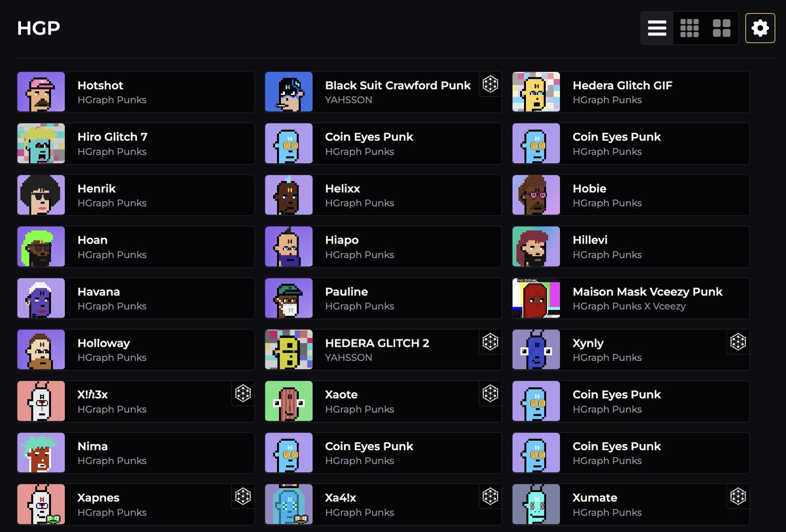This screenshot has width=786, height=532.
Task: Click YAHSSON under Black Suit Crawford Punk
Action: [x=348, y=100]
